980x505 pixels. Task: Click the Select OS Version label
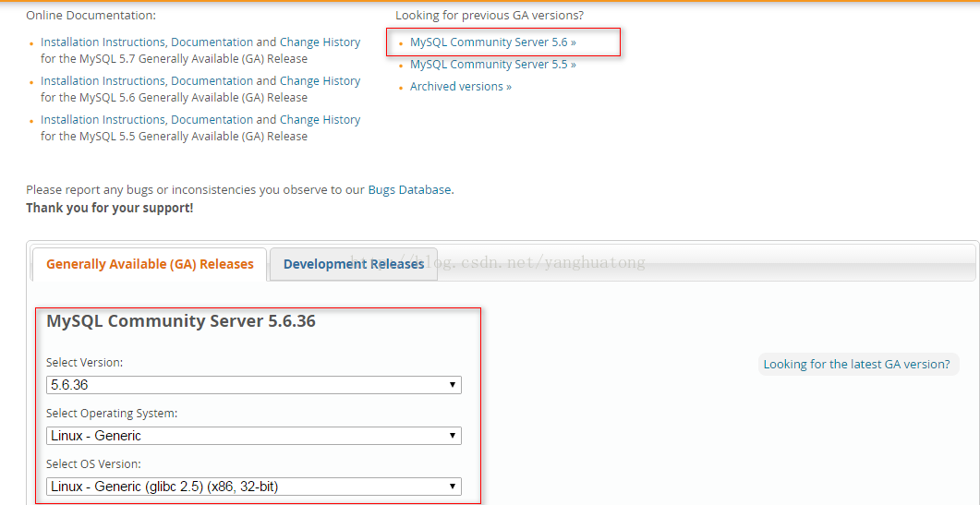click(93, 463)
